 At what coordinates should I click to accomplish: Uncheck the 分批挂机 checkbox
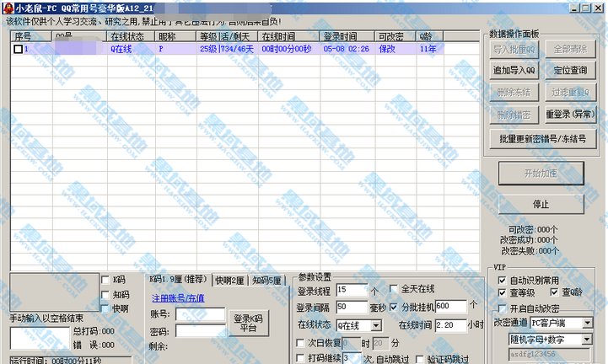click(394, 307)
